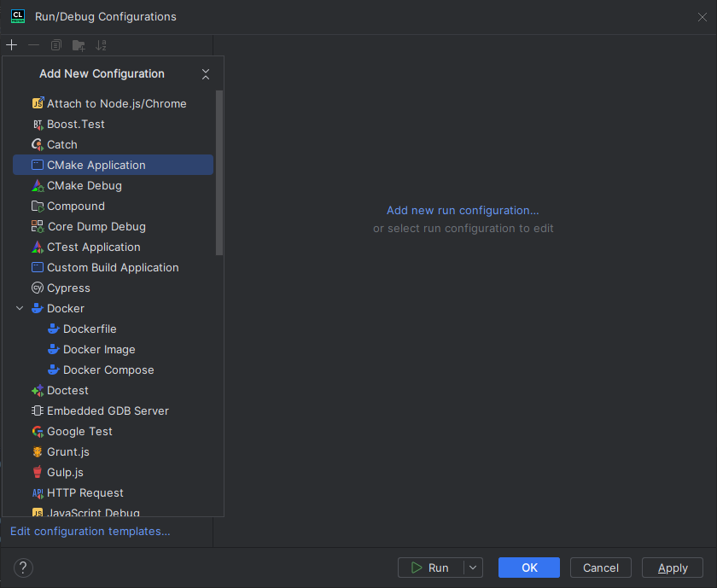
Task: Click the Apply button
Action: point(673,568)
